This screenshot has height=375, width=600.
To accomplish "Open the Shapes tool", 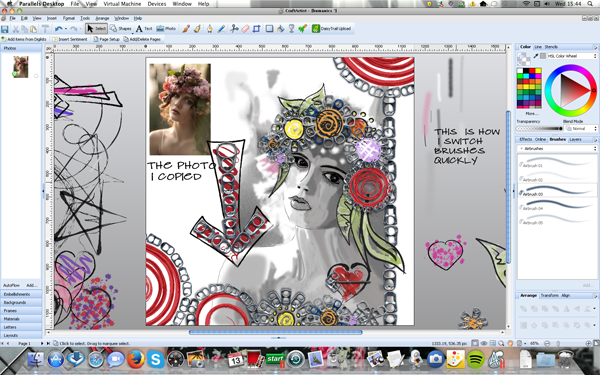I will point(120,29).
